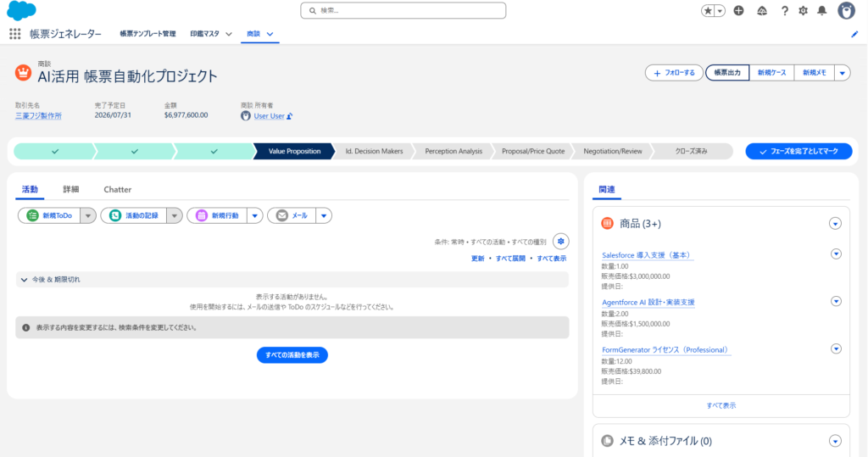
Task: Select the 商談 navigation tab
Action: [x=253, y=34]
